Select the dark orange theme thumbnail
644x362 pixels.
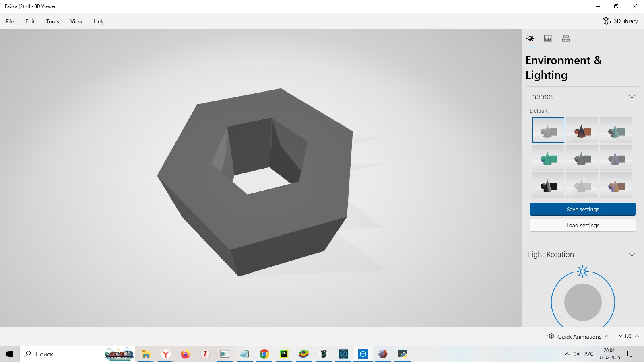(582, 130)
